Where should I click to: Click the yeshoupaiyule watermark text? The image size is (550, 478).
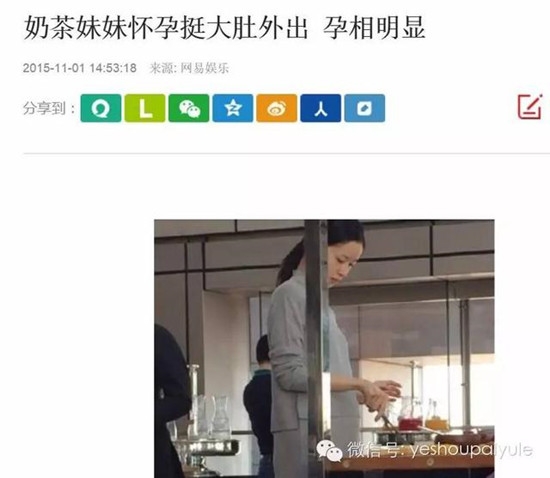click(x=472, y=449)
